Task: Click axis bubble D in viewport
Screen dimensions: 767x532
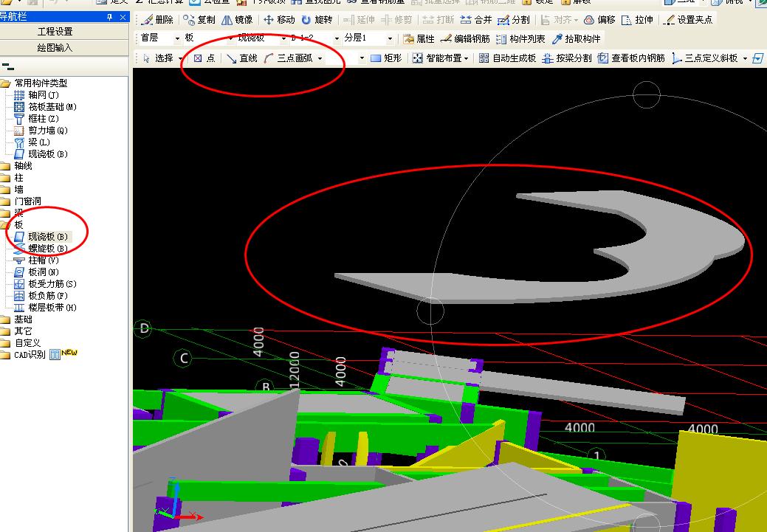Action: click(x=144, y=328)
